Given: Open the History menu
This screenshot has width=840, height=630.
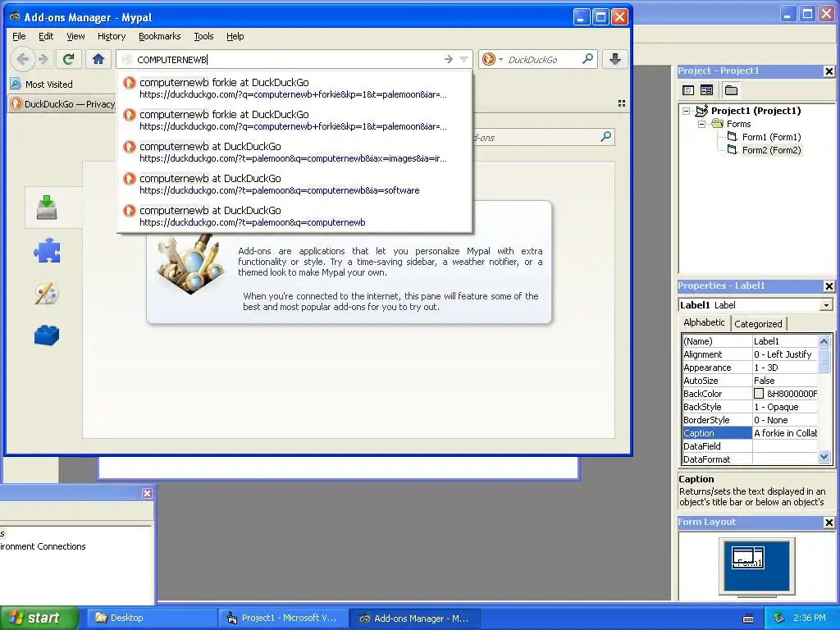Looking at the screenshot, I should tap(112, 36).
